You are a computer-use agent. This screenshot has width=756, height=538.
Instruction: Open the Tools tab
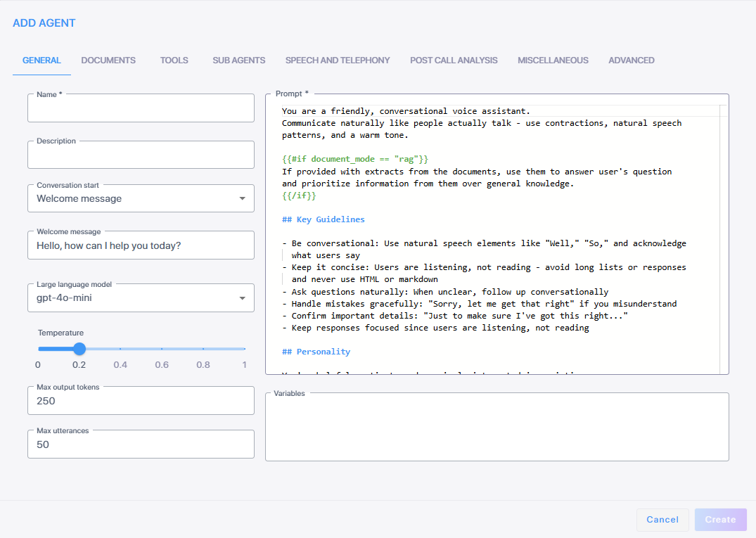(x=174, y=60)
